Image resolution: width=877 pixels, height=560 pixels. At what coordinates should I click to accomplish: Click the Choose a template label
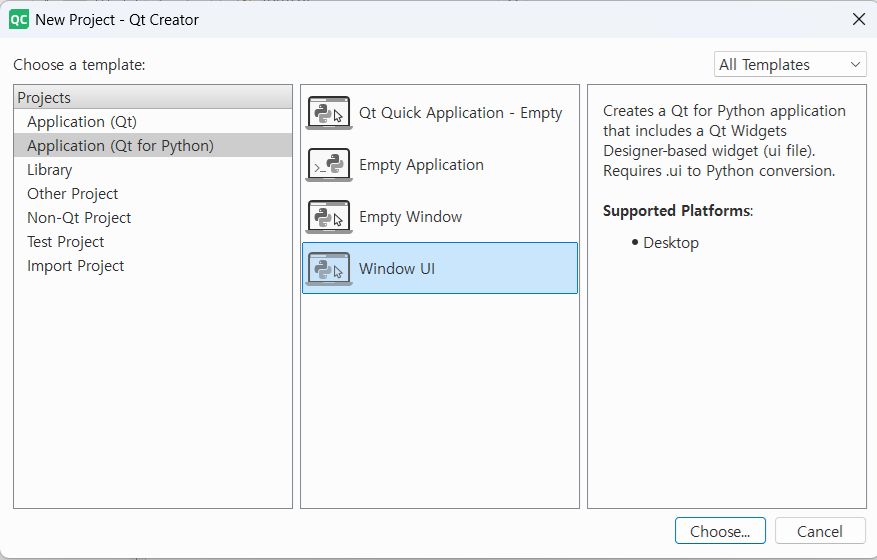click(x=79, y=65)
